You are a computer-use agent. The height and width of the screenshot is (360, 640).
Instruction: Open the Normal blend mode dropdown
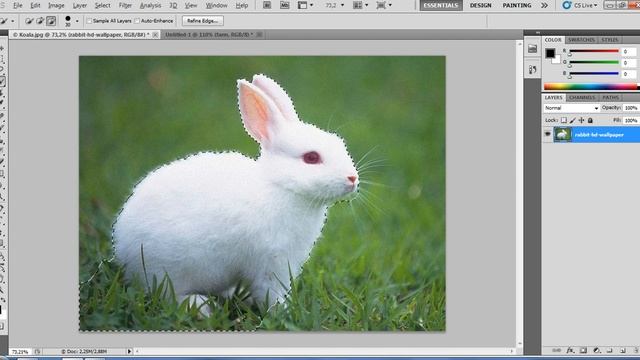coord(571,108)
